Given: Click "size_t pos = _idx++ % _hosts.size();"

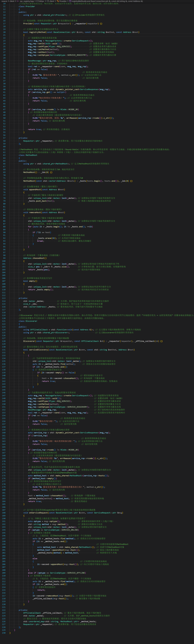Looking at the screenshot, I should click(x=49, y=267).
